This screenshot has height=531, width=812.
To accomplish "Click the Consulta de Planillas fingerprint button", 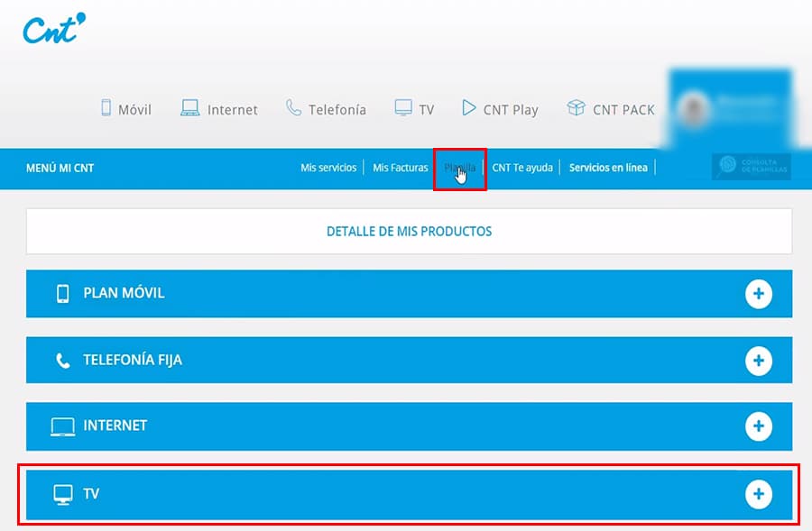I will coord(751,167).
